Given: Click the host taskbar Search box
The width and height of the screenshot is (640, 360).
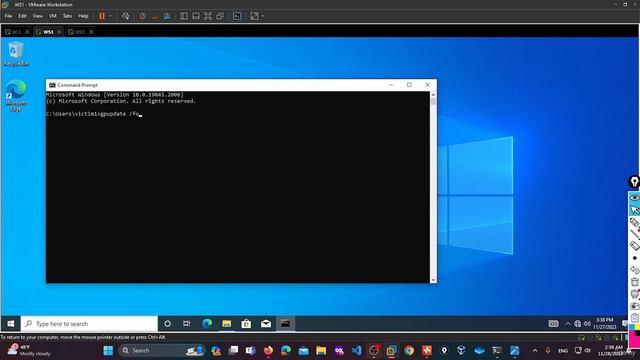Looking at the screenshot, I should point(161,351).
